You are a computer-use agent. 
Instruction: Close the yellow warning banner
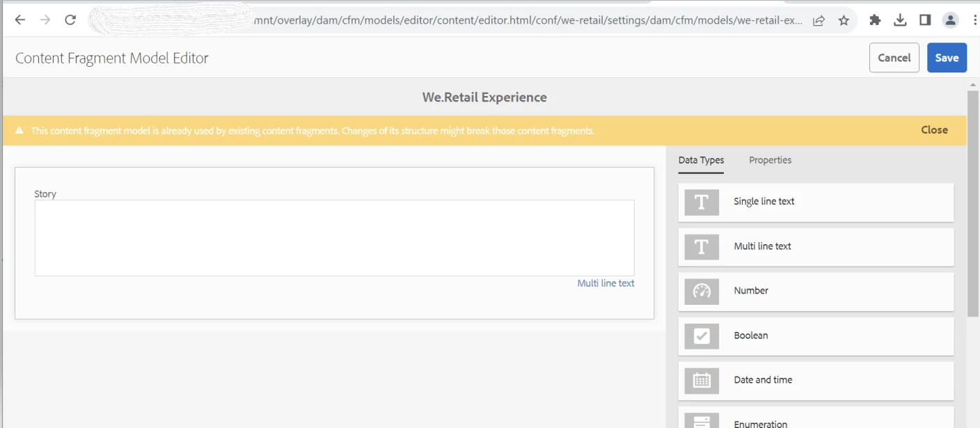click(x=934, y=130)
